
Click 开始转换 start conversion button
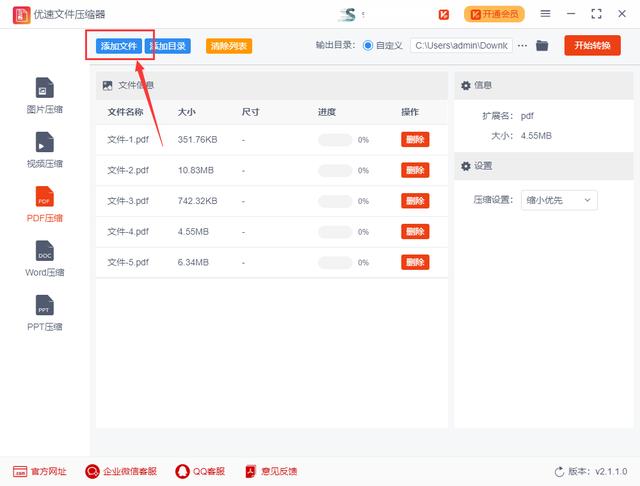(592, 45)
